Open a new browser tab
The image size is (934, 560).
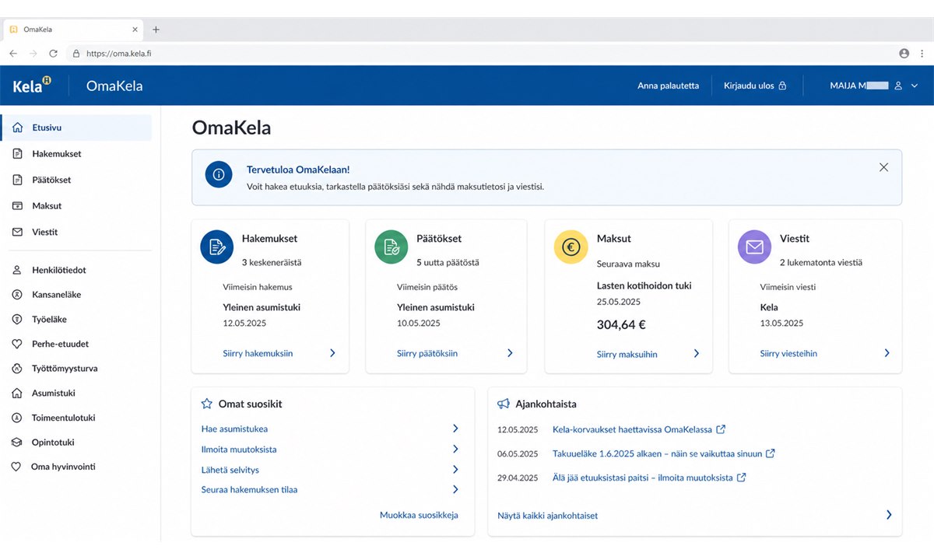pos(156,30)
